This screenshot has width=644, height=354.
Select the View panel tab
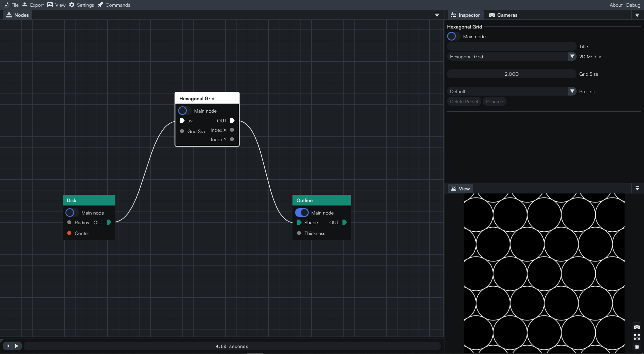point(460,189)
